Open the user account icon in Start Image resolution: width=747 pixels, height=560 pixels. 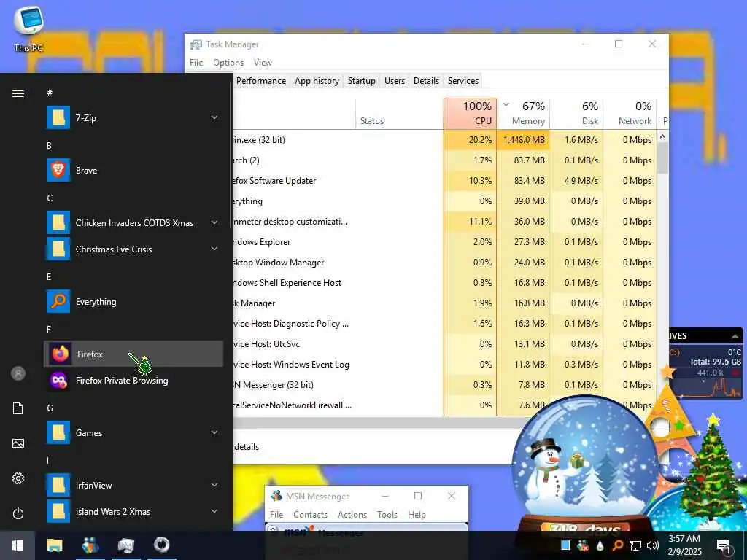point(18,373)
